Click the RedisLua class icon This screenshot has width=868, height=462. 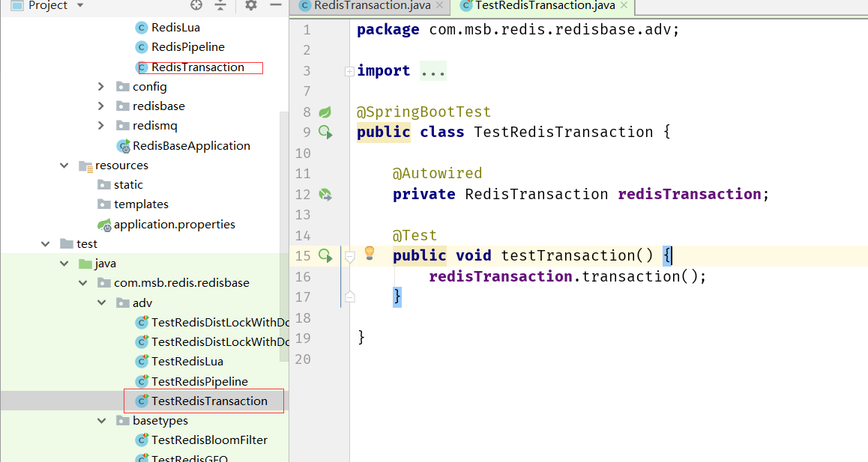142,28
